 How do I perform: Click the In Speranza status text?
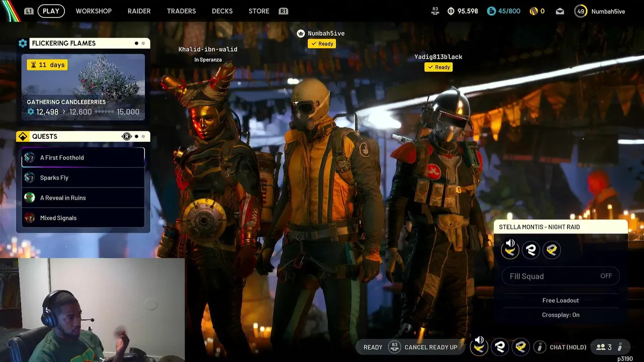click(x=208, y=60)
